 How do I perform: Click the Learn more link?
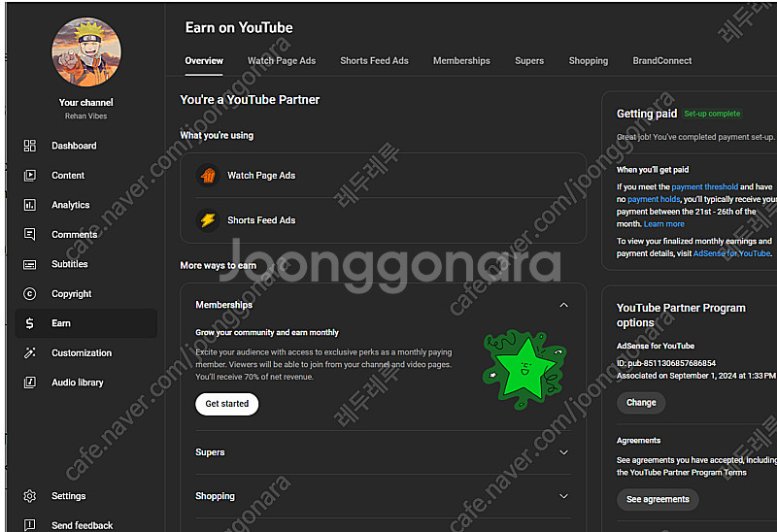[664, 224]
